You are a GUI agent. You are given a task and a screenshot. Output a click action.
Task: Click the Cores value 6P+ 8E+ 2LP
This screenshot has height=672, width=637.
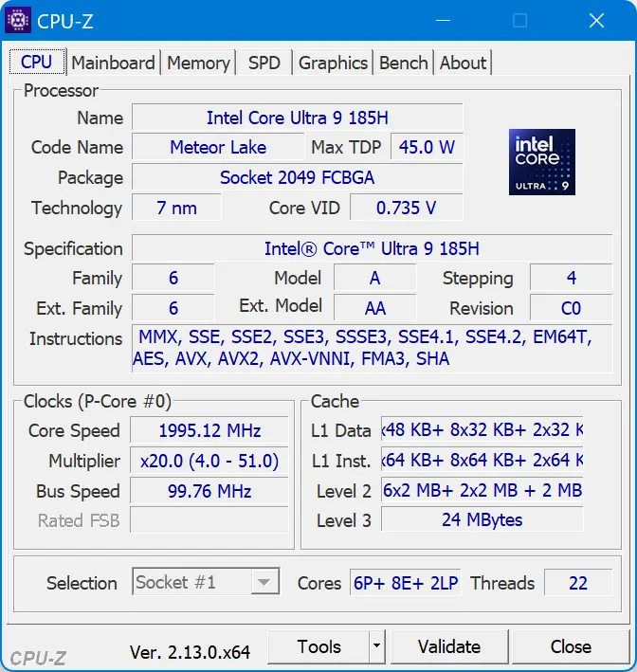click(406, 582)
